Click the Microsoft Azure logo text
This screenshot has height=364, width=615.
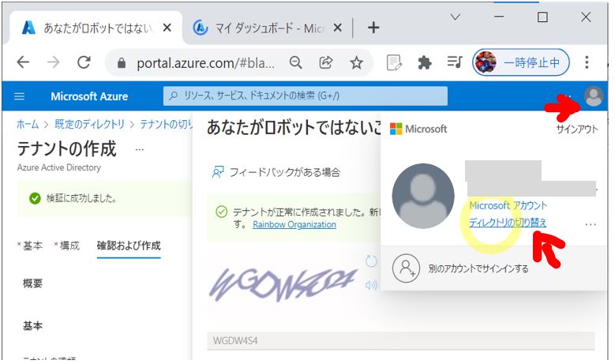pos(89,96)
